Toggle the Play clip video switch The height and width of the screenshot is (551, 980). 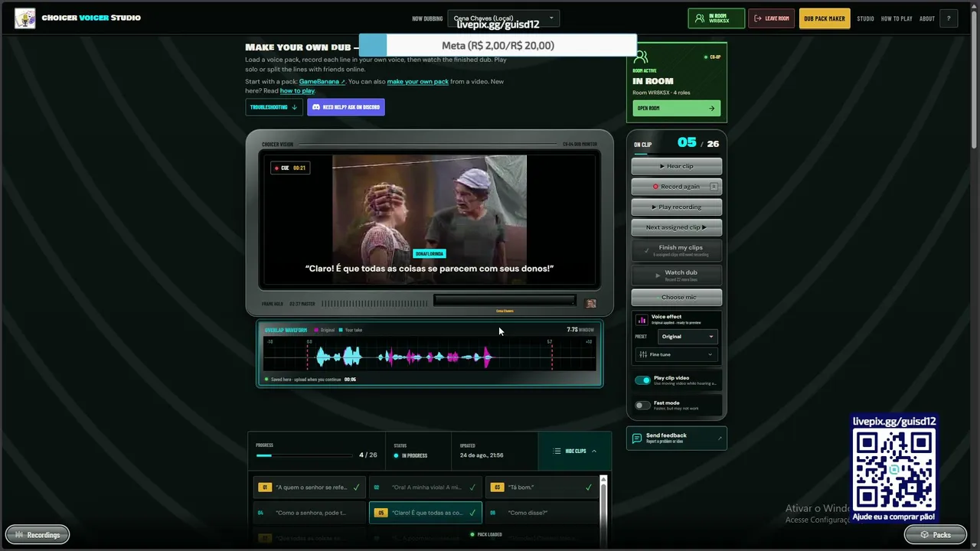(642, 380)
